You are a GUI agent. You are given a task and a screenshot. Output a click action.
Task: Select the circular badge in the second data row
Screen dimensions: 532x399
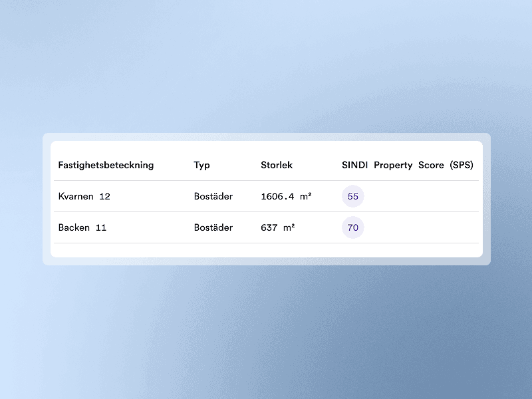pyautogui.click(x=352, y=227)
